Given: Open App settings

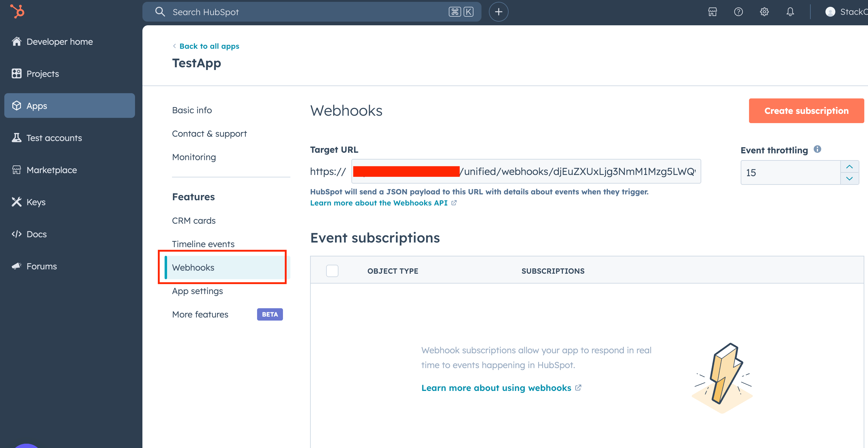Looking at the screenshot, I should pos(197,291).
